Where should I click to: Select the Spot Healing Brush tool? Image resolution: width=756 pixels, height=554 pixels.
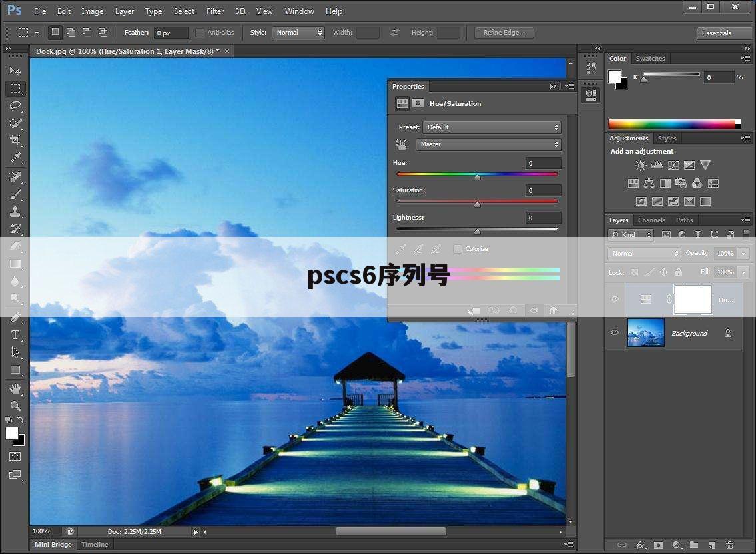(x=15, y=176)
